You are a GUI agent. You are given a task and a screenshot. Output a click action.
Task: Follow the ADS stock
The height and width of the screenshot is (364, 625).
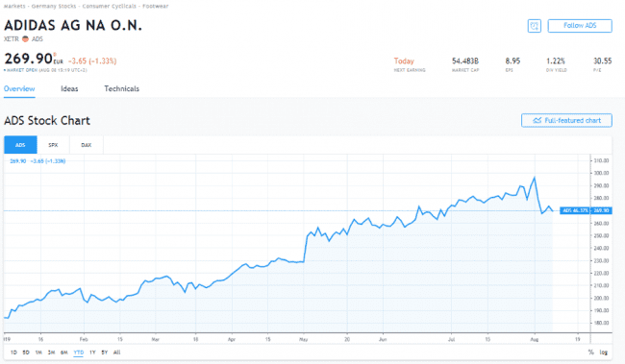(x=580, y=26)
